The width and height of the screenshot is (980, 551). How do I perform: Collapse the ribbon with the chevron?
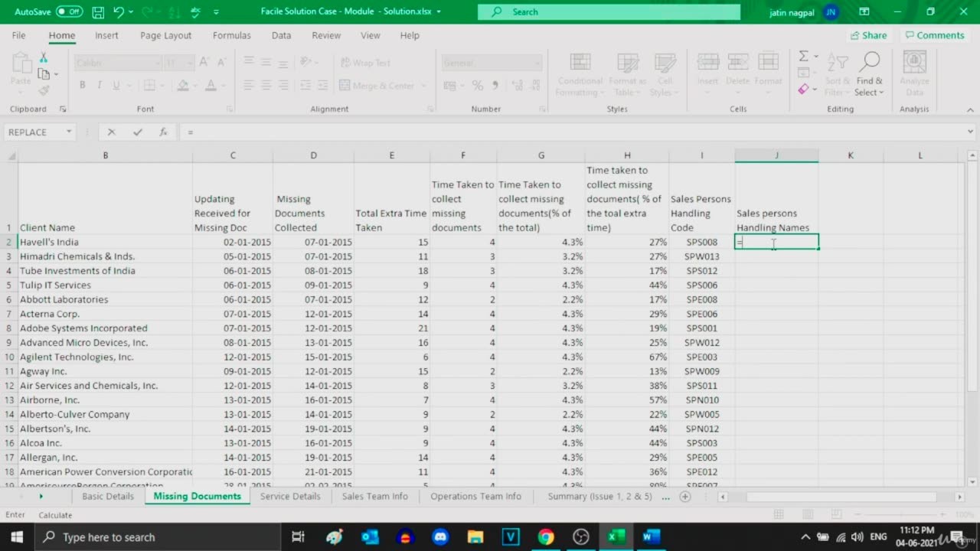(971, 109)
